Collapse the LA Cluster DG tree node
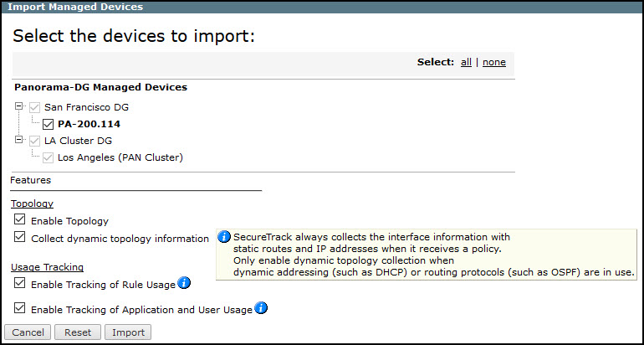 [x=19, y=140]
